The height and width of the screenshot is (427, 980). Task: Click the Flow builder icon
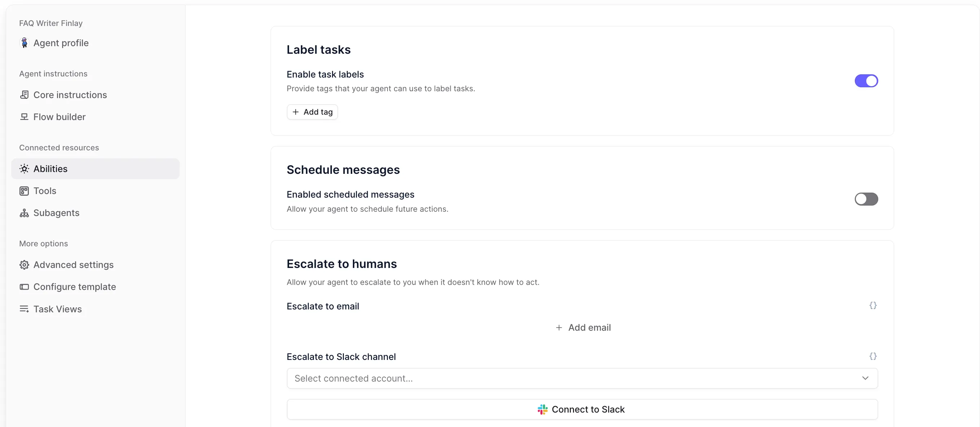[x=24, y=117]
